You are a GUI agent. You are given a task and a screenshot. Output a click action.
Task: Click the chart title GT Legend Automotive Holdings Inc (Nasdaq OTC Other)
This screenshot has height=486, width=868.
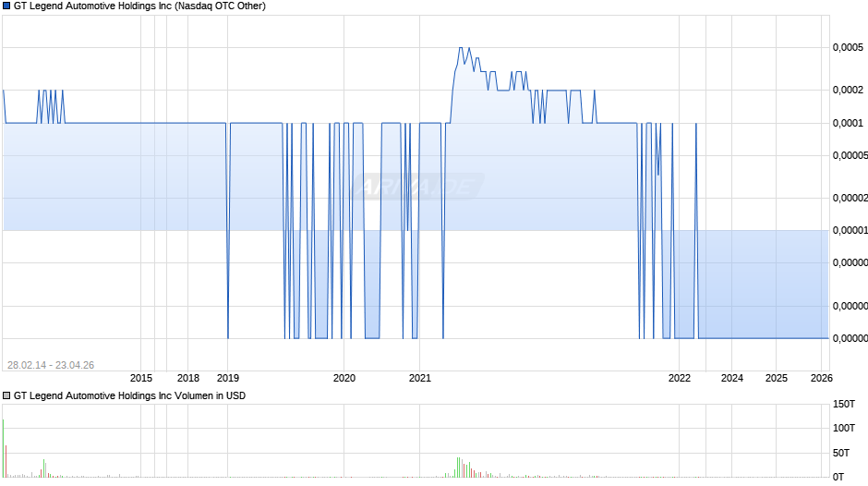[139, 6]
